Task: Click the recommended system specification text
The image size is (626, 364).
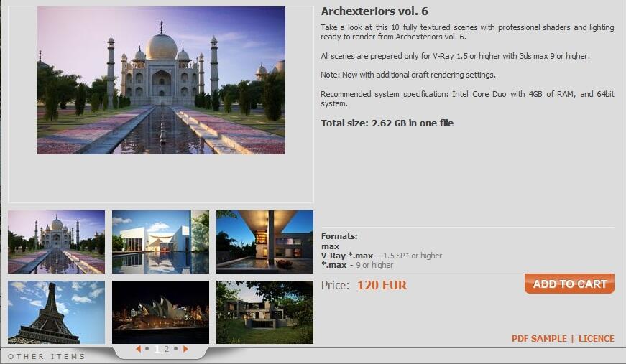Action: tap(467, 98)
